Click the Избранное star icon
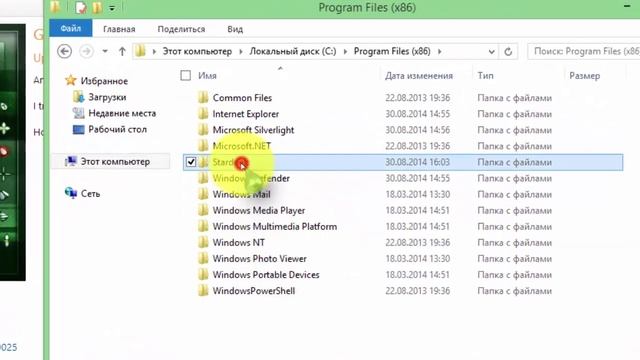Image resolution: width=640 pixels, height=360 pixels. coord(71,80)
